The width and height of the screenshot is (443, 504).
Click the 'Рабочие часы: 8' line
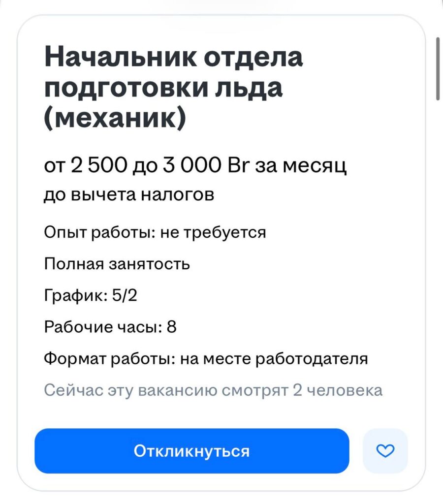coord(110,327)
